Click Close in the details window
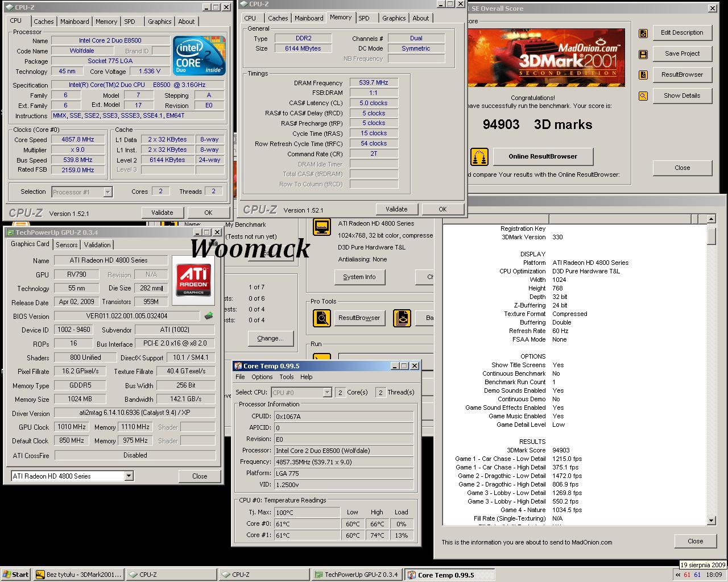 pyautogui.click(x=695, y=541)
